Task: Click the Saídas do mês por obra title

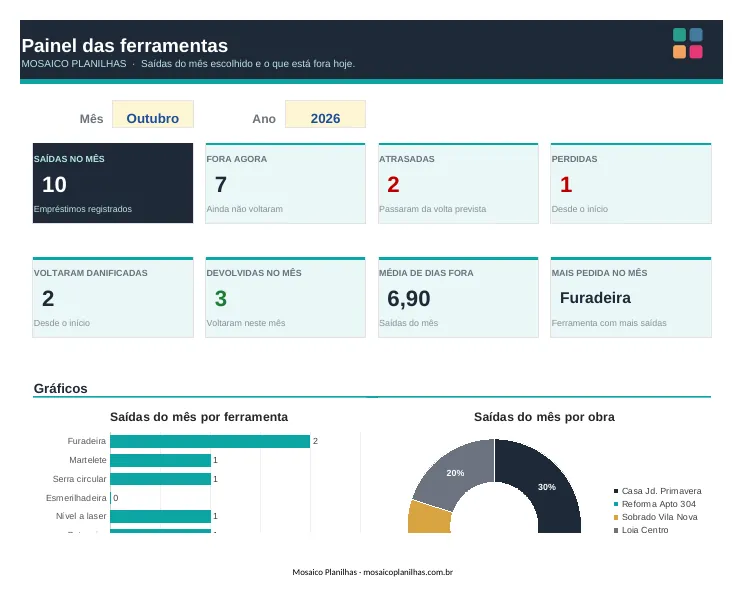Action: (544, 417)
